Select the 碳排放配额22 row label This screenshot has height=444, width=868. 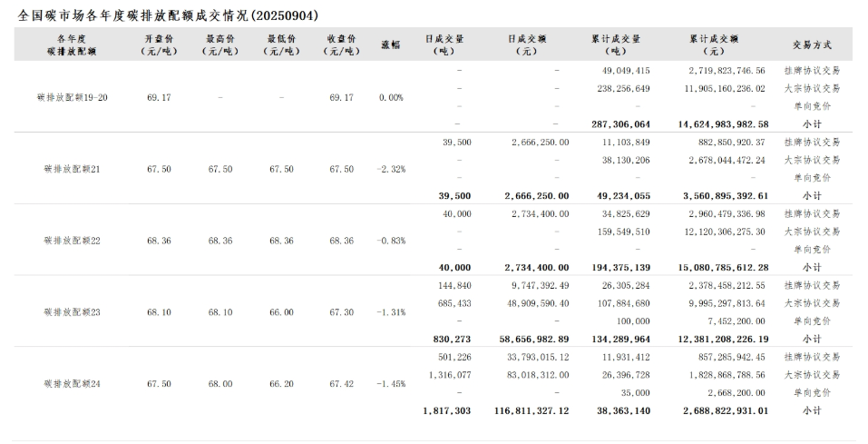point(72,241)
